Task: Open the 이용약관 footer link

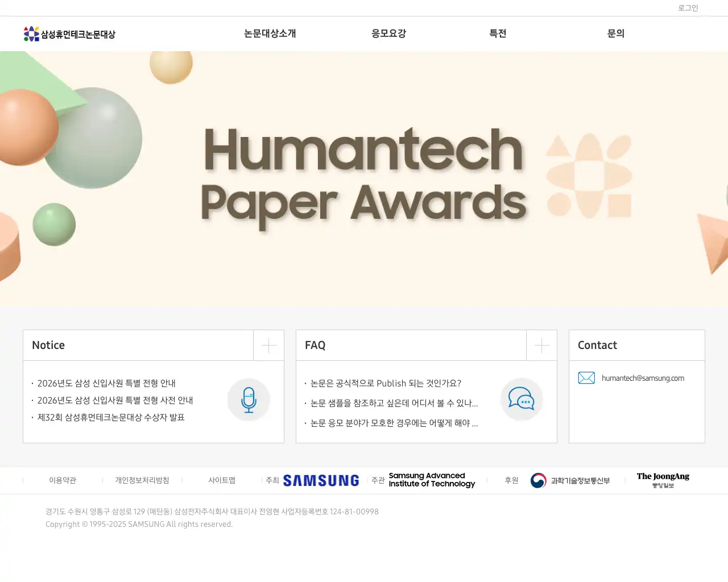Action: point(63,480)
